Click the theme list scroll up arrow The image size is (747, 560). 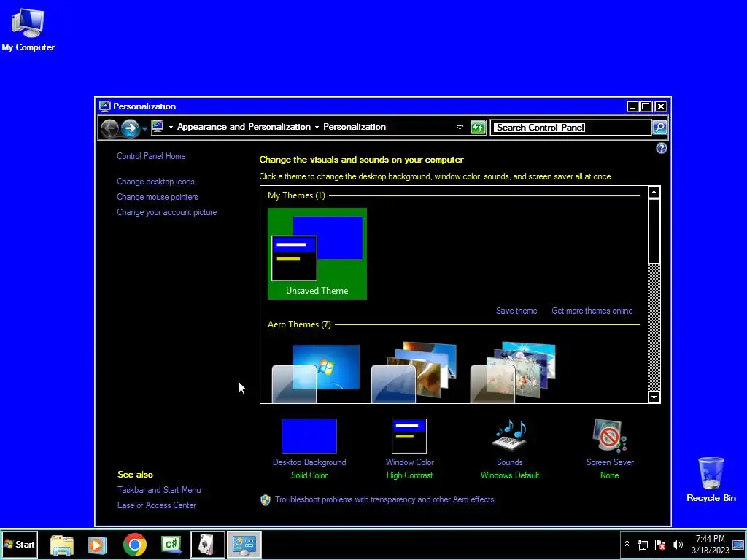(654, 192)
